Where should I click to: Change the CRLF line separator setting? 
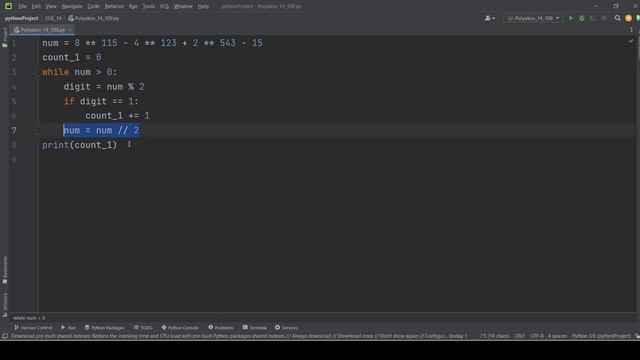point(519,336)
